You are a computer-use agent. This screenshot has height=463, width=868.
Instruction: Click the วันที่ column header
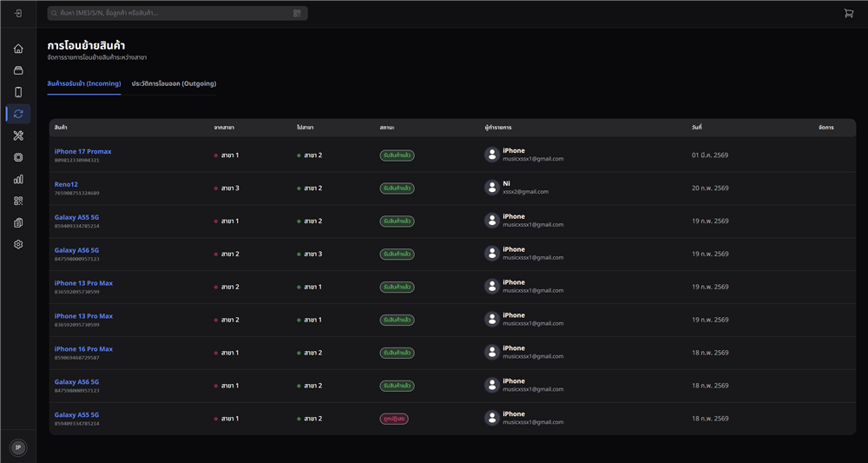697,128
